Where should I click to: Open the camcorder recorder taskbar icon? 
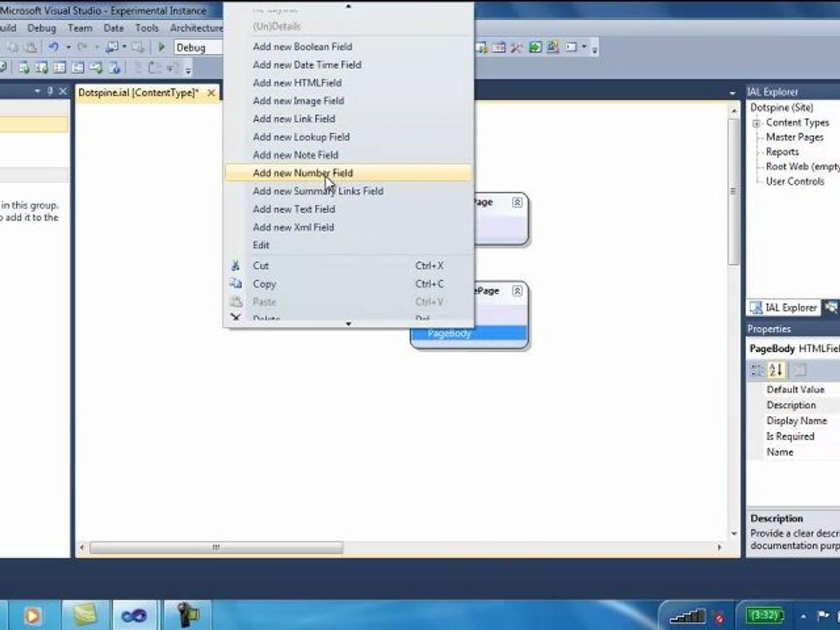click(187, 616)
